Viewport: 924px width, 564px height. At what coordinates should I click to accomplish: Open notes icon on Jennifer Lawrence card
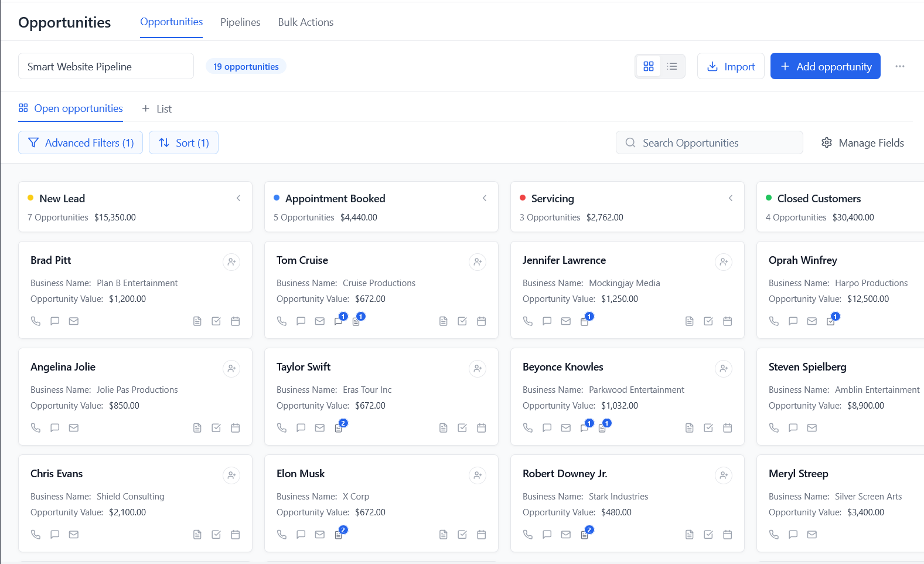pyautogui.click(x=690, y=321)
